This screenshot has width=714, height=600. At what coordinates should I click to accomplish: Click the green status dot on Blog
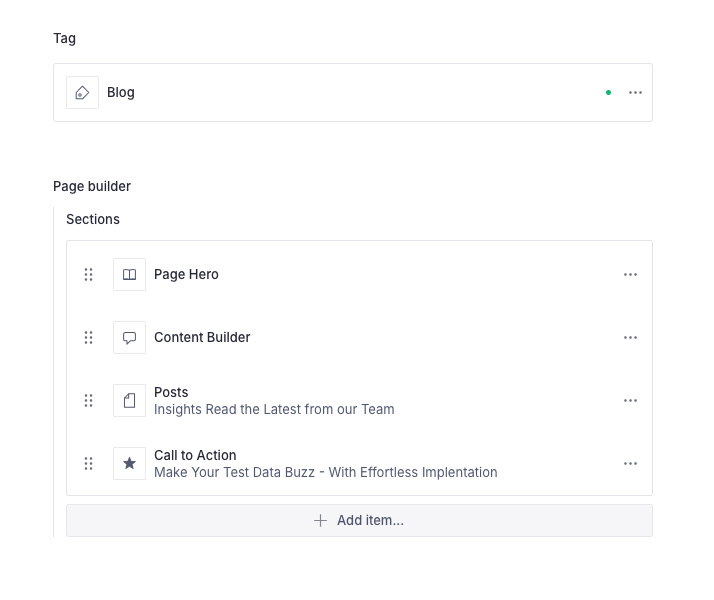click(608, 92)
